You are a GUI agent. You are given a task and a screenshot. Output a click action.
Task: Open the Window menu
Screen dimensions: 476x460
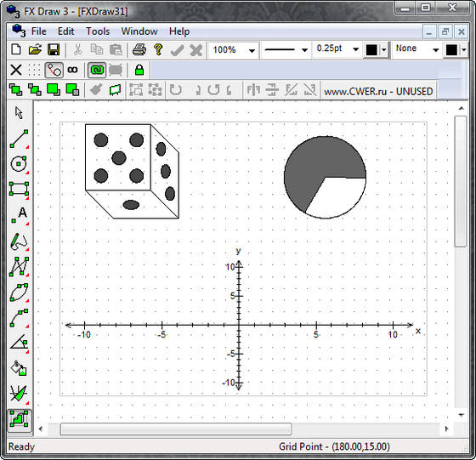point(139,31)
